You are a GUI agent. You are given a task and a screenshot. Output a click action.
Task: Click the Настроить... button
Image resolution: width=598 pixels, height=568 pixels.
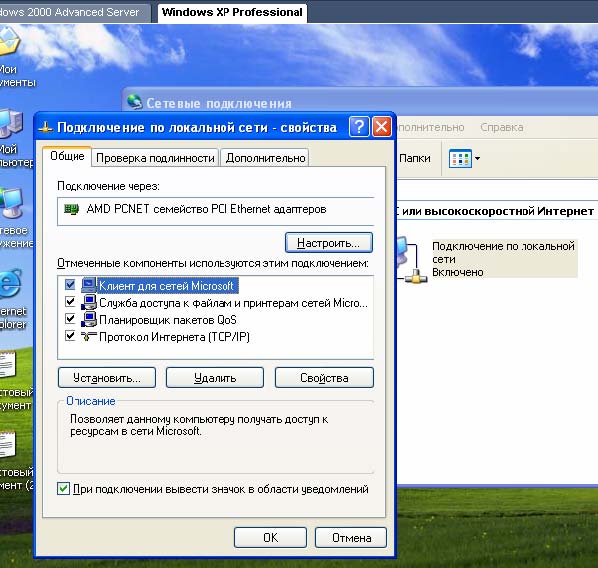tap(329, 243)
